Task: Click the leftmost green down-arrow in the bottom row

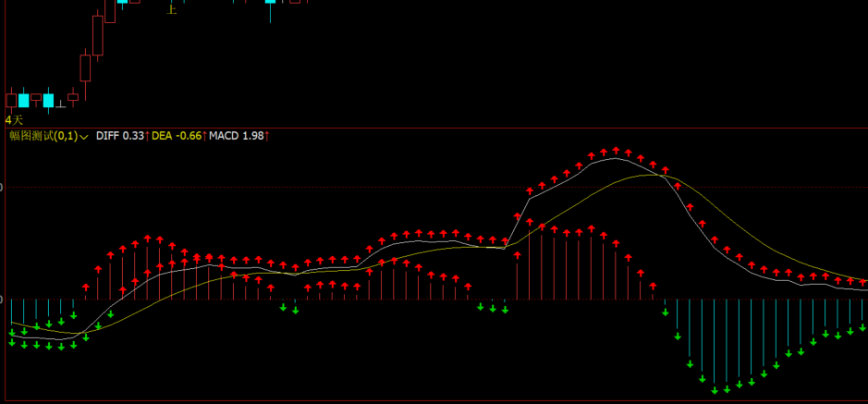Action: [x=12, y=343]
